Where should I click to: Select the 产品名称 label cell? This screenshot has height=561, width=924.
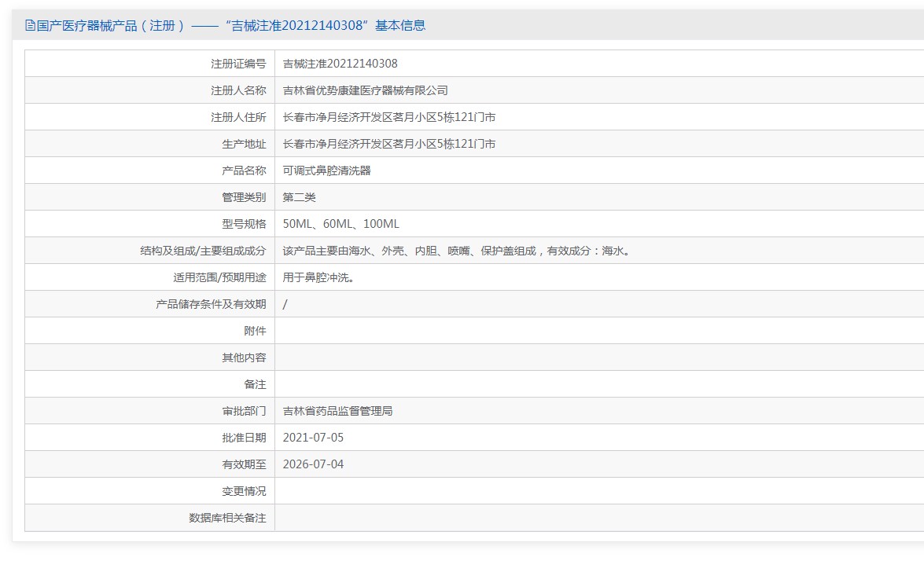[x=149, y=170]
